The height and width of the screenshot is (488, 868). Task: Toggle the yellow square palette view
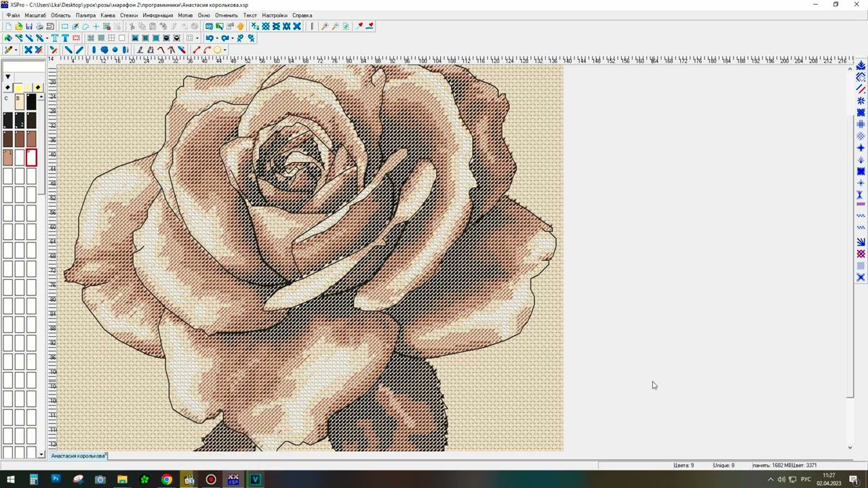(18, 87)
